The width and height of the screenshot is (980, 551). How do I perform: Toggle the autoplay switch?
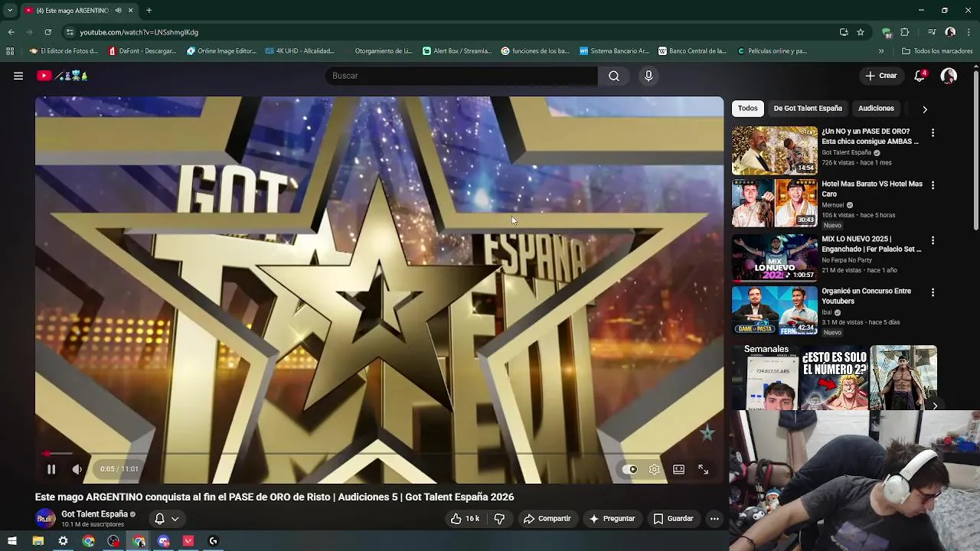coord(629,469)
